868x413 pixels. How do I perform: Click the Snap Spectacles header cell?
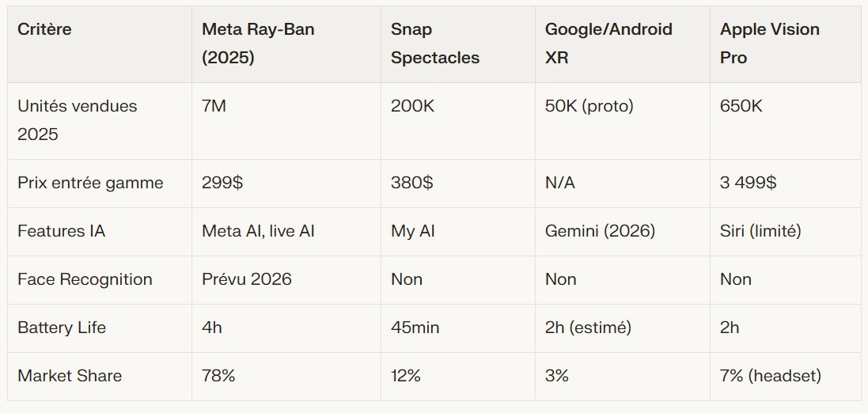435,44
